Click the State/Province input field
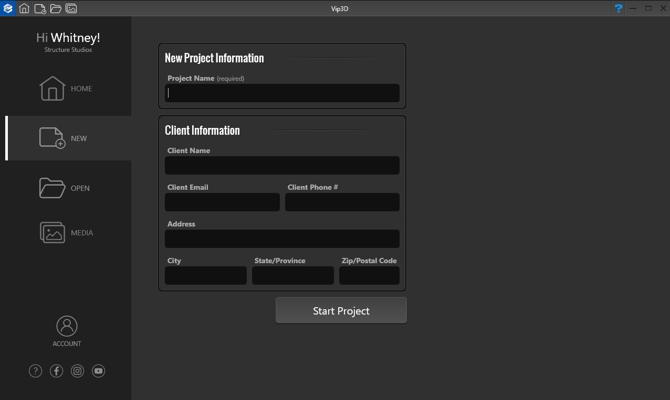The width and height of the screenshot is (670, 400). [x=293, y=276]
